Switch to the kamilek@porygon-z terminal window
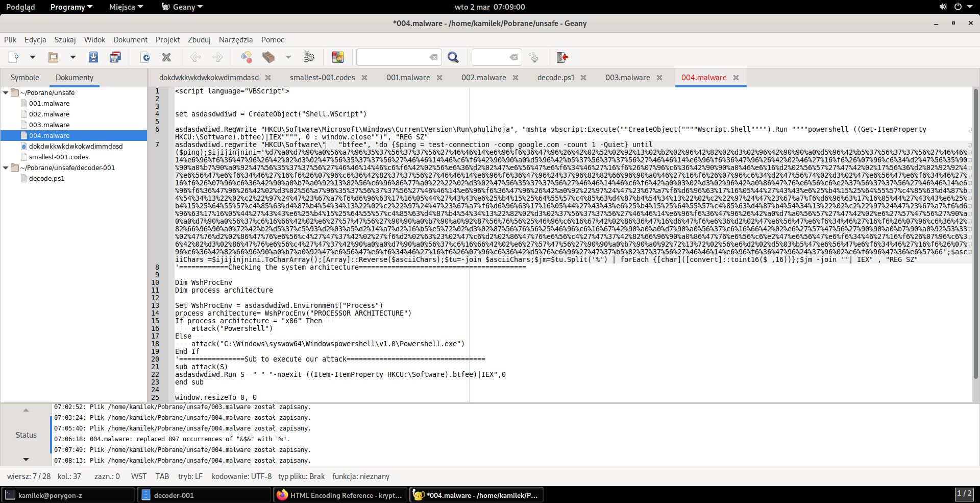 pos(68,495)
